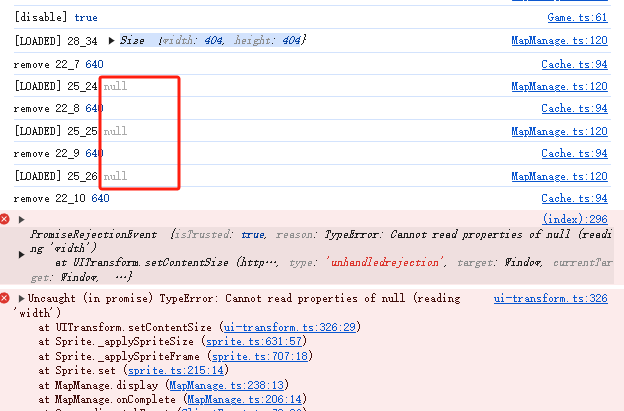Viewport: 624px width, 411px height.
Task: Select 'at Sprite._applySpriteFrame' stack line text
Action: click(x=119, y=356)
